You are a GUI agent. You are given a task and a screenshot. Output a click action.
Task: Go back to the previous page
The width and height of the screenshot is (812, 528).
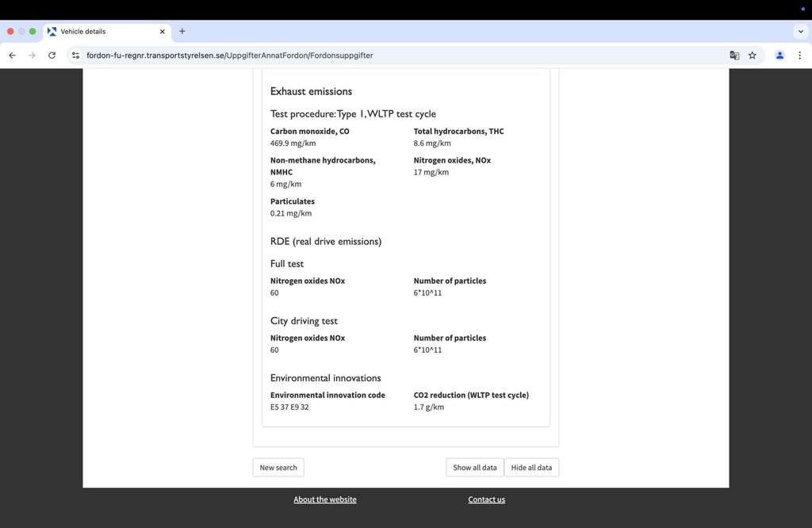tap(13, 55)
